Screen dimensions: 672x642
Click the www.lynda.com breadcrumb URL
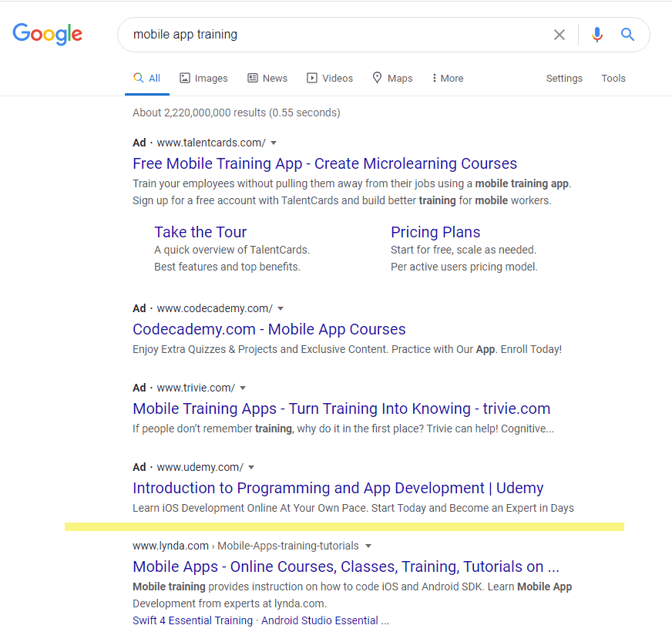click(x=246, y=546)
